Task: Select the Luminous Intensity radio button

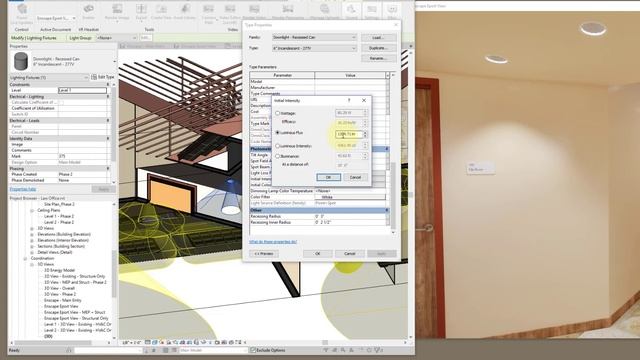Action: tap(278, 146)
